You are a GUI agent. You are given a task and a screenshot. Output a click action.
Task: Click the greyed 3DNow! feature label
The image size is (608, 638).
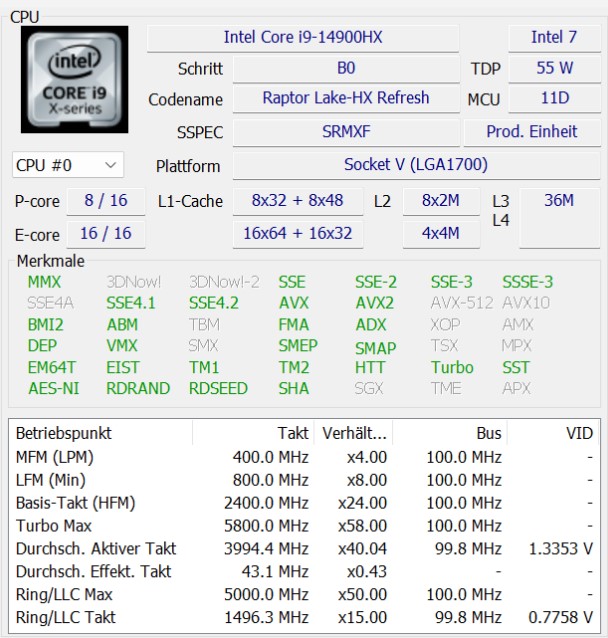click(133, 282)
